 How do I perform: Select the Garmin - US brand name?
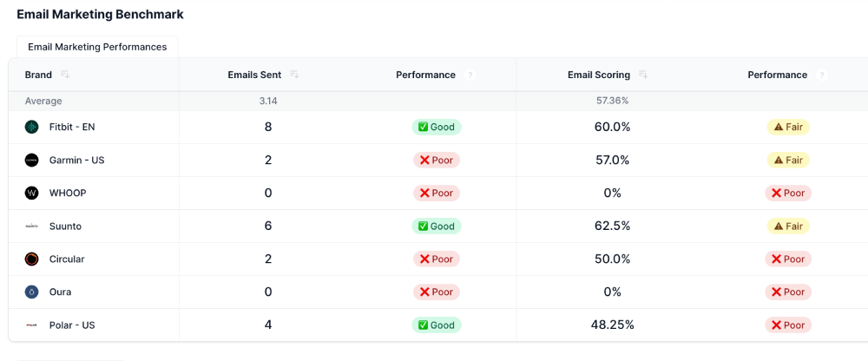[x=77, y=160]
